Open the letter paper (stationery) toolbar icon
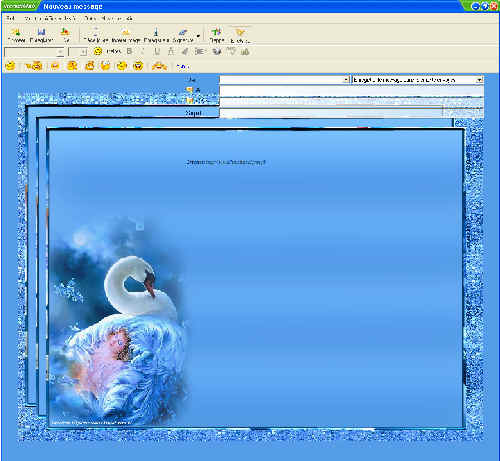The image size is (500, 461). coord(125,32)
